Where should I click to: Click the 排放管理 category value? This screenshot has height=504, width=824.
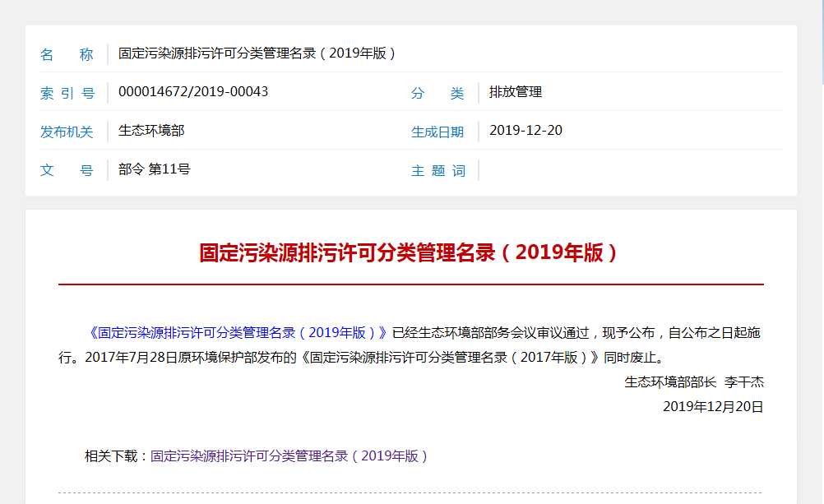tap(516, 92)
